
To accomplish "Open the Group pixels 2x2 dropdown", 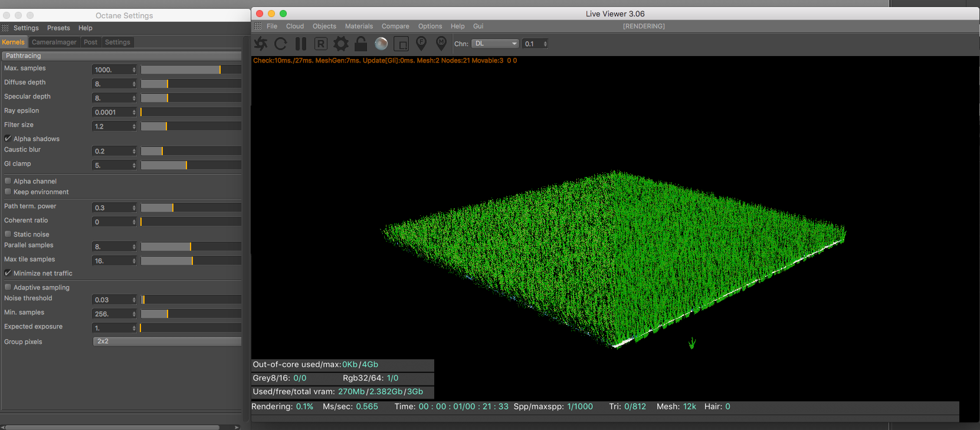I will click(167, 342).
